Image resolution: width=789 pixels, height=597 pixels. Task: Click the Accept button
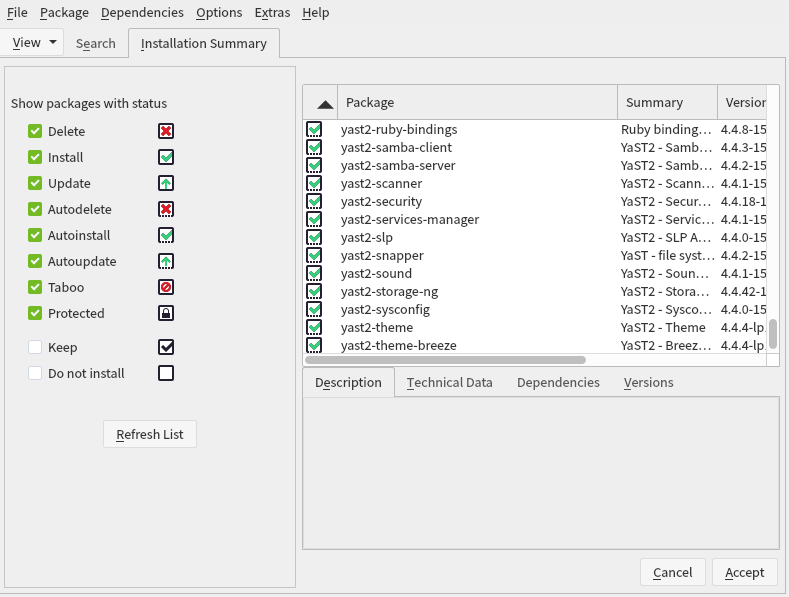[745, 572]
